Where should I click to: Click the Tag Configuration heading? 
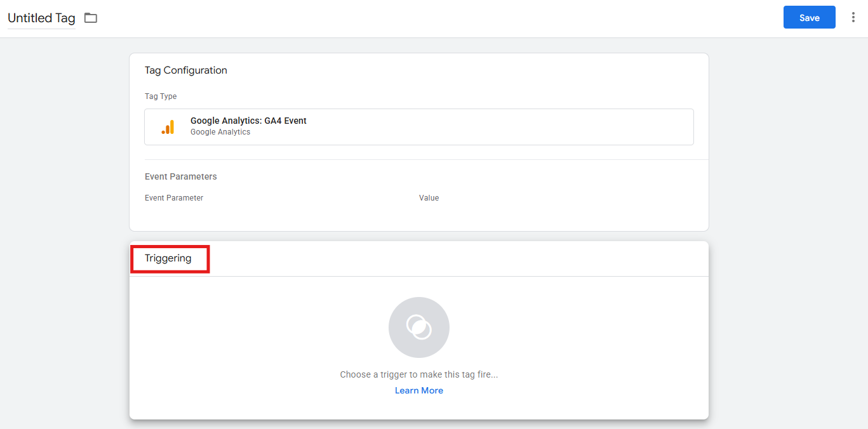[x=186, y=70]
